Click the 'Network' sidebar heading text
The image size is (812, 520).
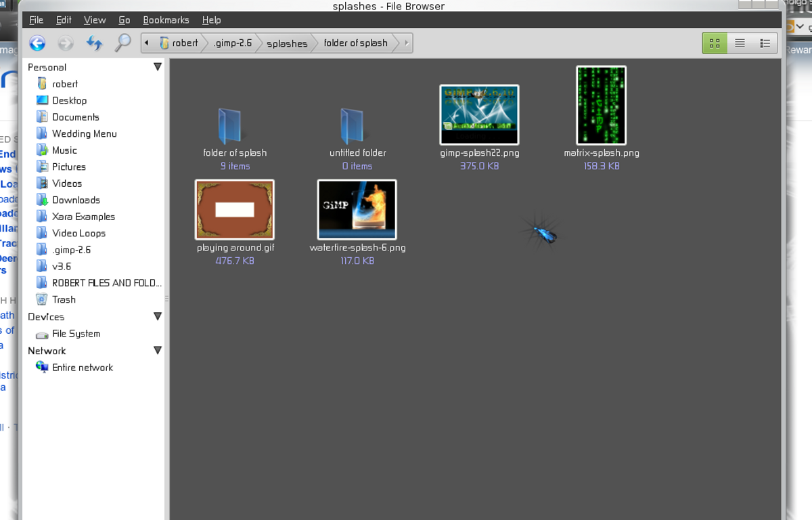pos(47,351)
